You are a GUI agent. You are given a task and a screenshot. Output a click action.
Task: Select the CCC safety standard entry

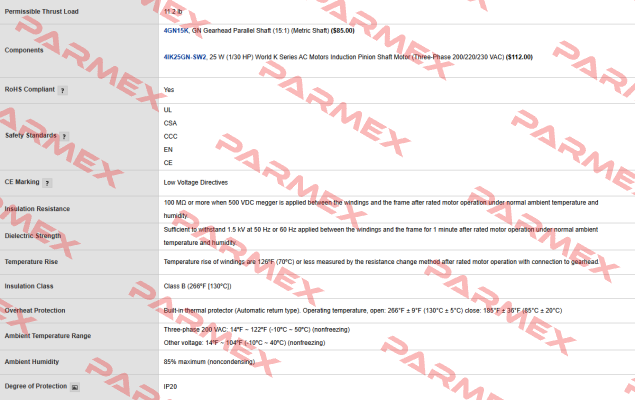(x=170, y=136)
